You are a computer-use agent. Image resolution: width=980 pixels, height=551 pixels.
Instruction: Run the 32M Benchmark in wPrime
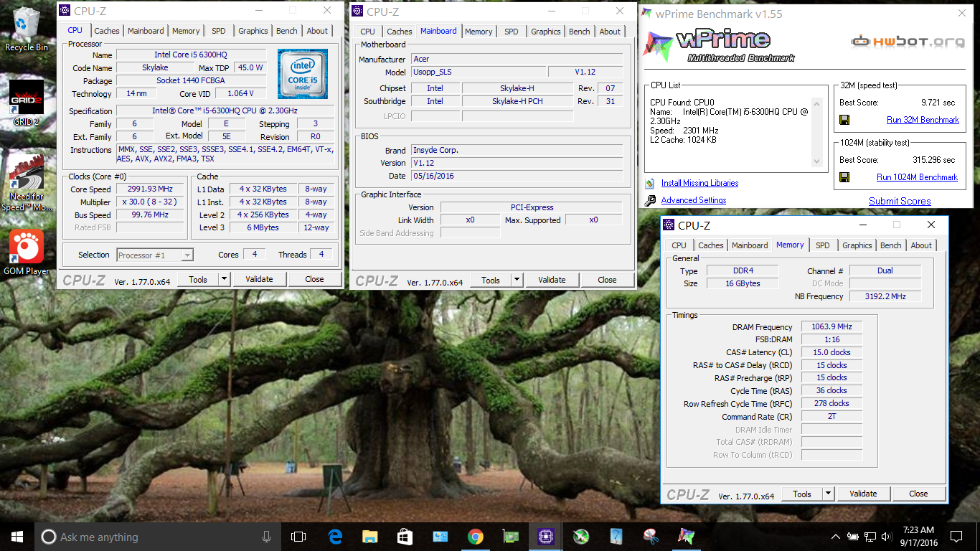pos(923,120)
